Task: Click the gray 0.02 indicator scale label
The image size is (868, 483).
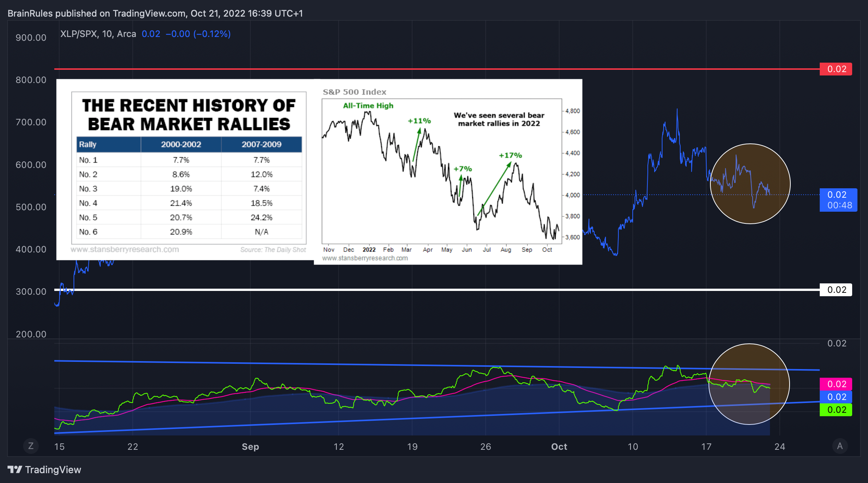Action: pos(837,343)
